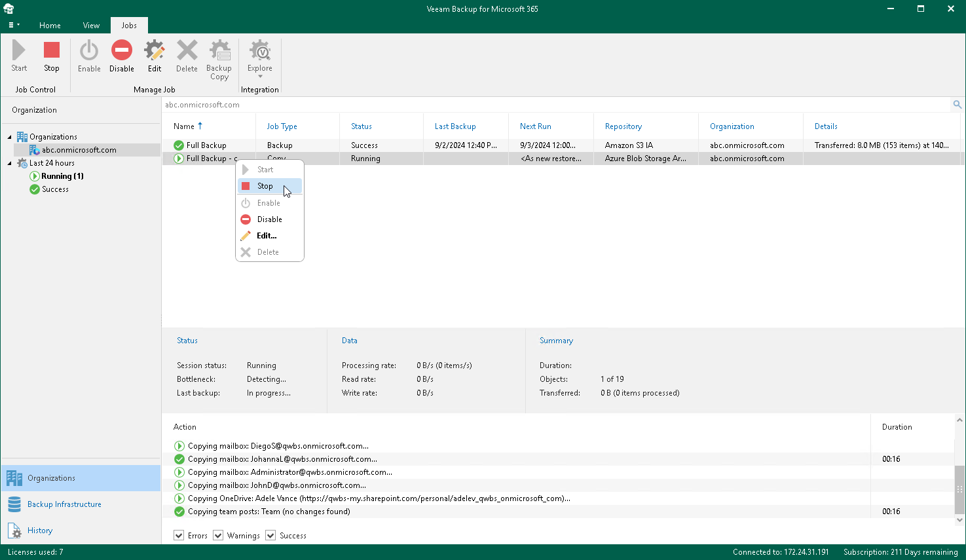Screen dimensions: 966x560
Task: Click the action log vertical scrollbar thumb
Action: (959, 490)
